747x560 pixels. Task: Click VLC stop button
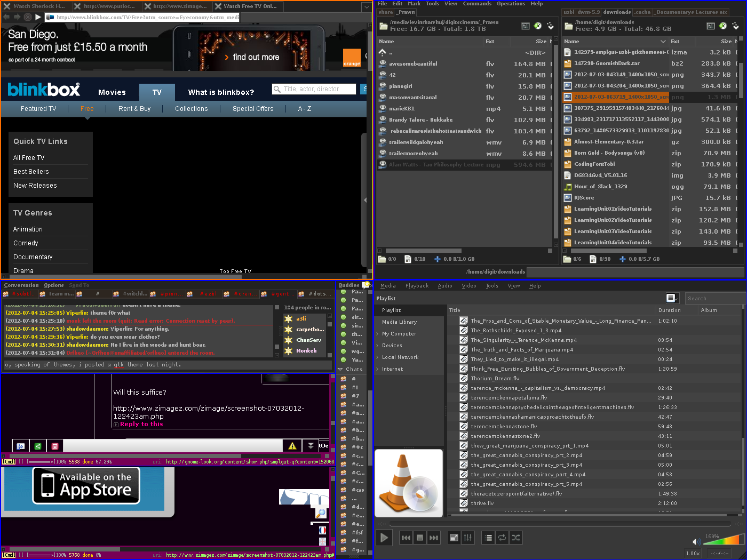[420, 538]
